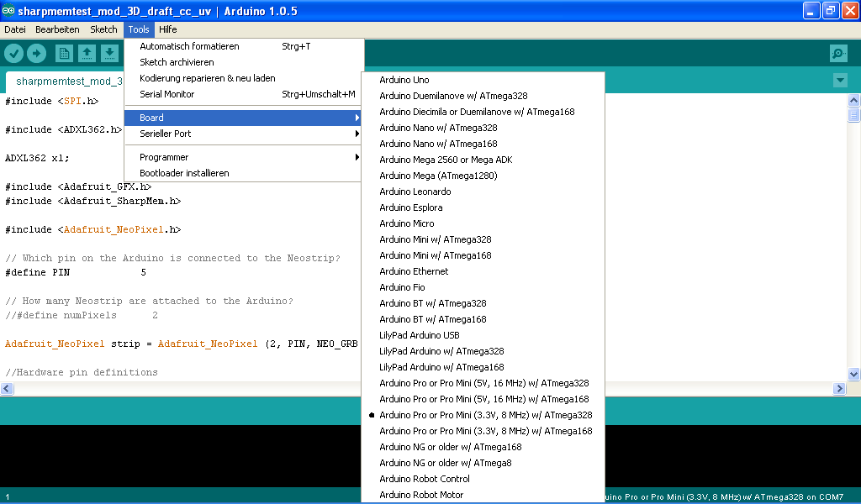The height and width of the screenshot is (504, 861).
Task: Click Automatisch formatieren entry
Action: (189, 46)
